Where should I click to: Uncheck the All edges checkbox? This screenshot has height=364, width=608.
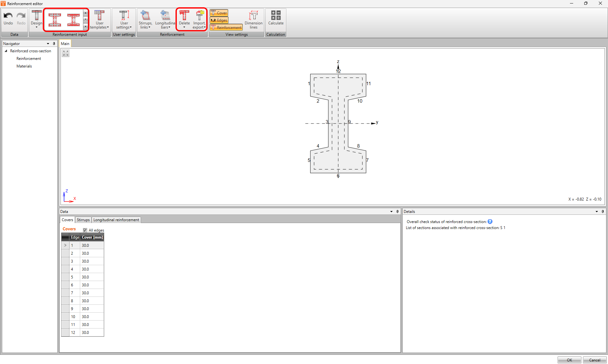pyautogui.click(x=85, y=230)
